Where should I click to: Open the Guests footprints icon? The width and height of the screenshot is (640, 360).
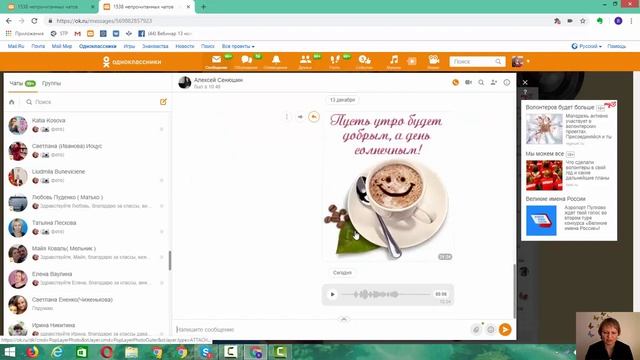click(335, 60)
